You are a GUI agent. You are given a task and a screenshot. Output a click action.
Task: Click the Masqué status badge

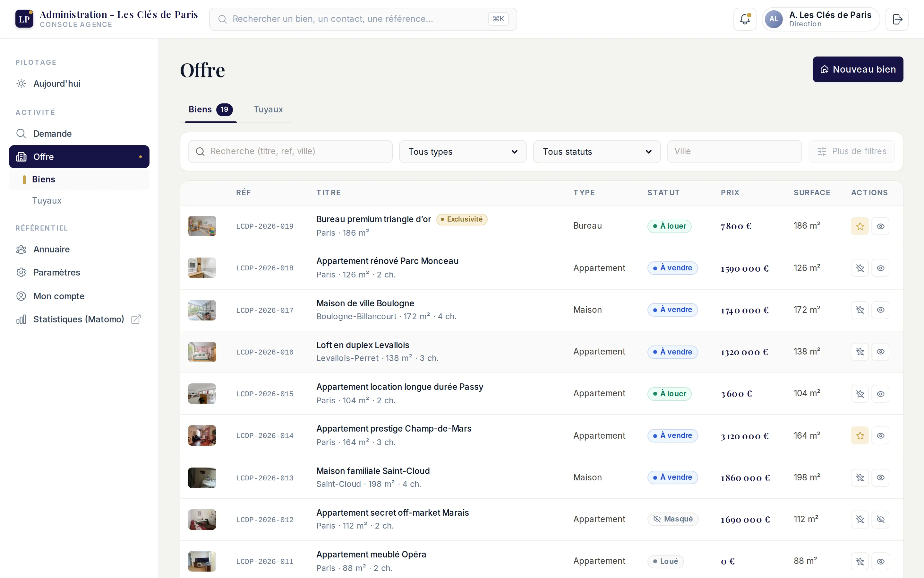pyautogui.click(x=673, y=519)
